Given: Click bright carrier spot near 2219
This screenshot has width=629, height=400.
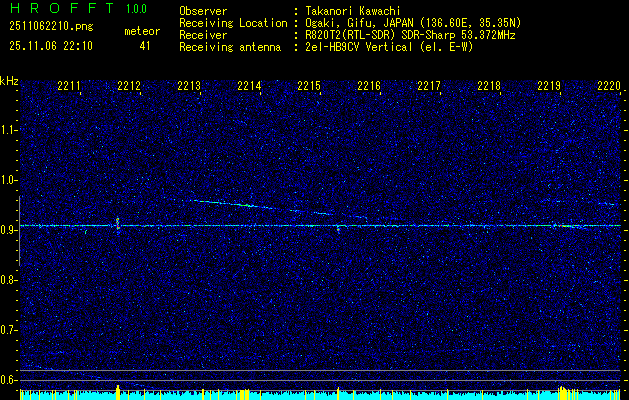Looking at the screenshot, I should [566, 226].
